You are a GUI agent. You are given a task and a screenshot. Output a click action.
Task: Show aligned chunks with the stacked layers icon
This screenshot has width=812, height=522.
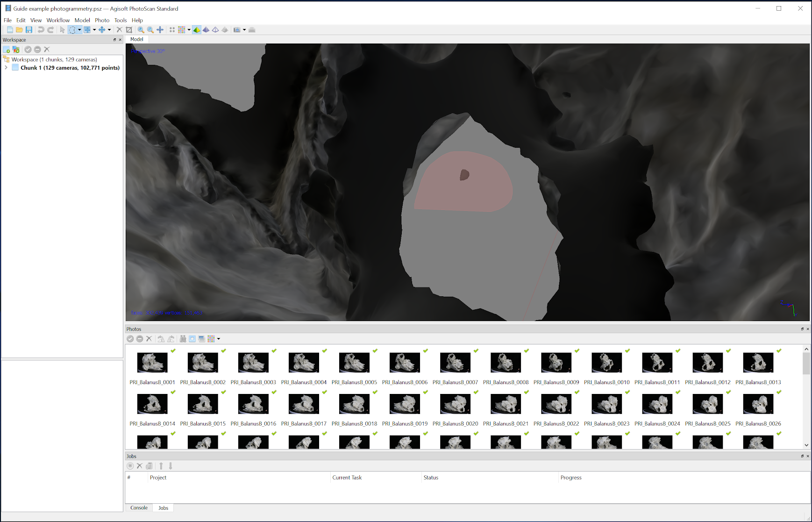(252, 30)
